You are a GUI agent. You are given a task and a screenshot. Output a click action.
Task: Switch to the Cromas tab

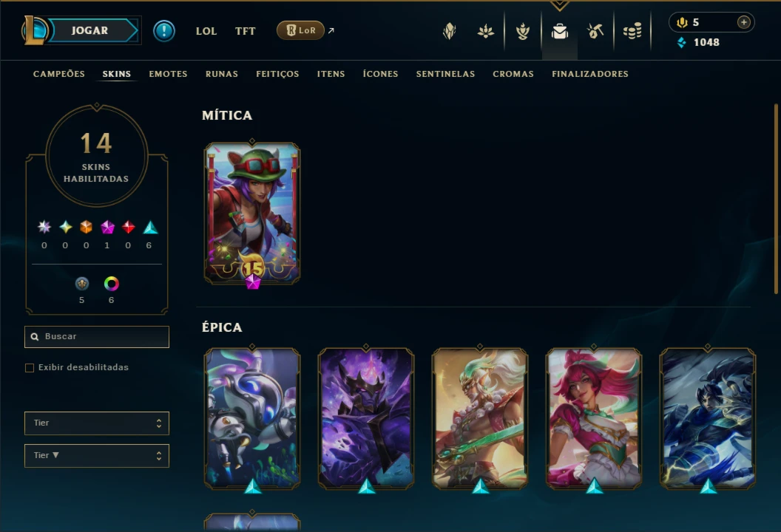click(513, 74)
